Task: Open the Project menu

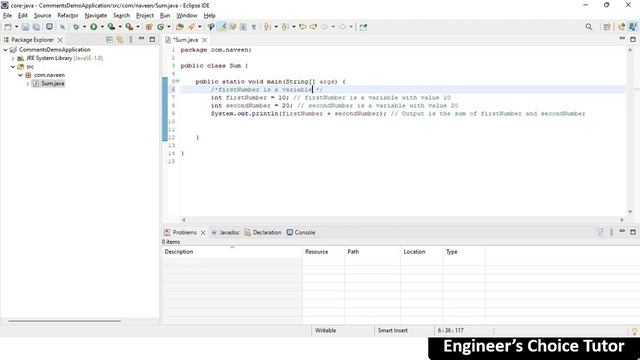Action: pyautogui.click(x=145, y=16)
